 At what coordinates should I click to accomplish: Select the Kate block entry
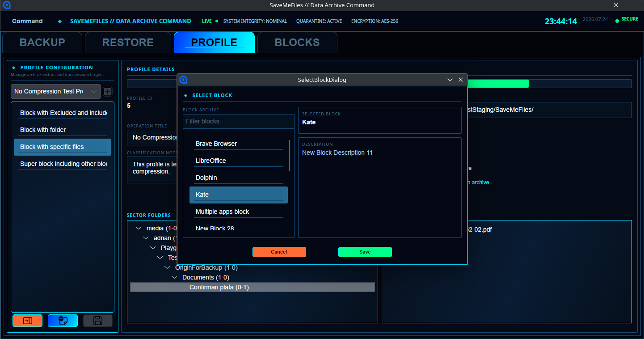pyautogui.click(x=239, y=195)
